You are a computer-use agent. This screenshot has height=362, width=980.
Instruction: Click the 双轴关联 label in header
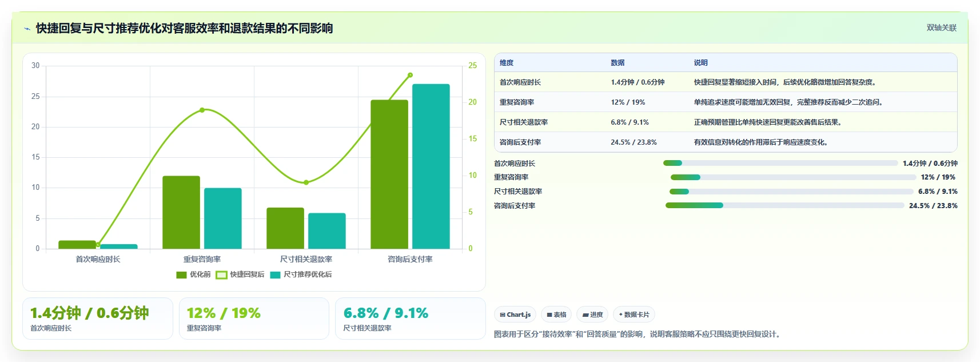click(x=941, y=27)
